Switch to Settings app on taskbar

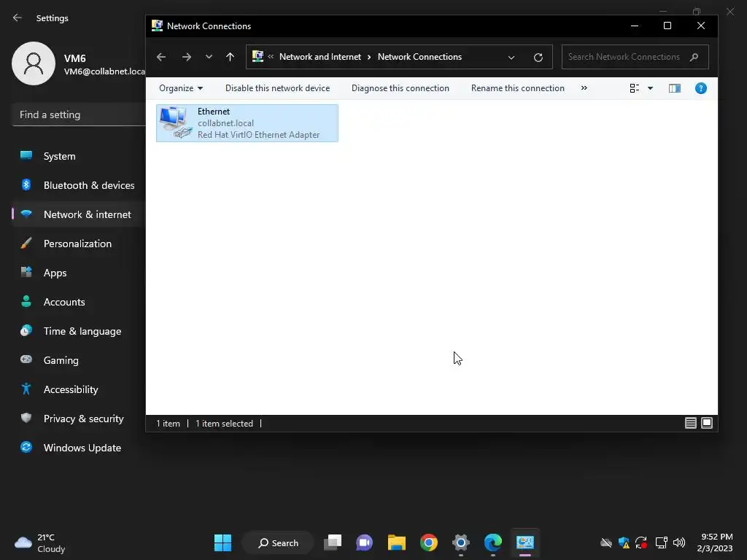(x=461, y=542)
